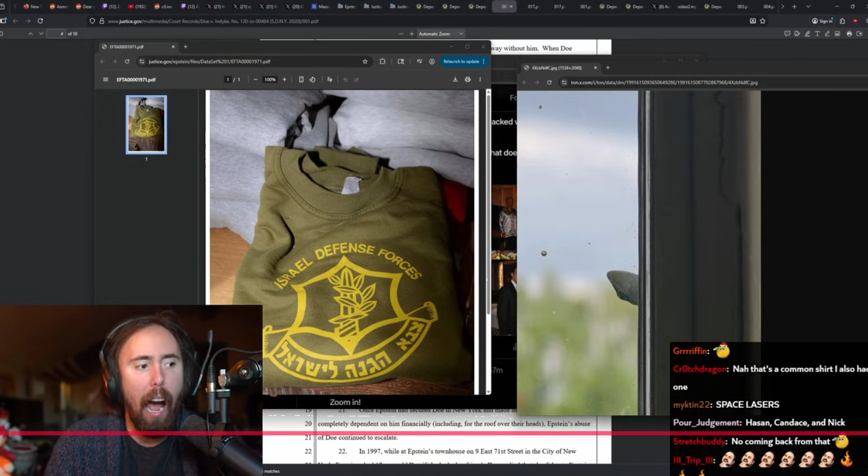This screenshot has width=868, height=476.
Task: Open a new tab in the 4XzbNdfC.jpg window
Action: click(x=608, y=68)
